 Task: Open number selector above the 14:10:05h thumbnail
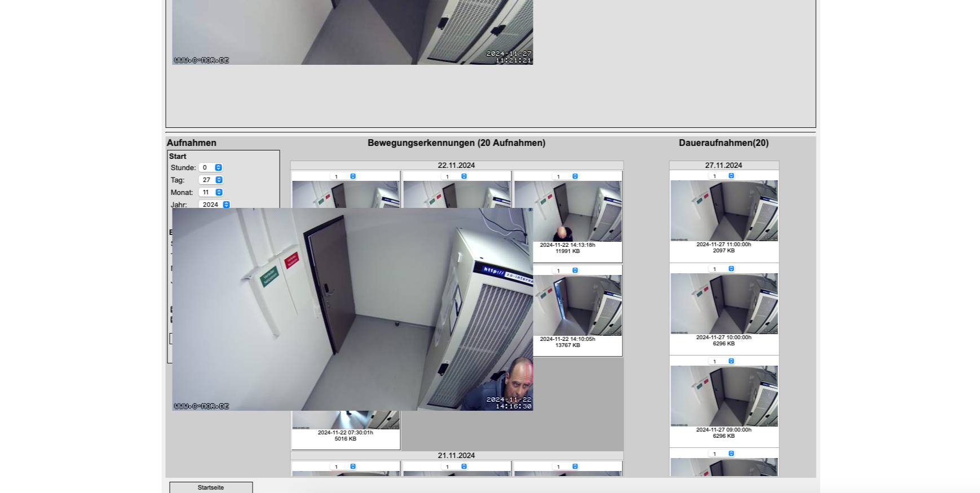(567, 270)
